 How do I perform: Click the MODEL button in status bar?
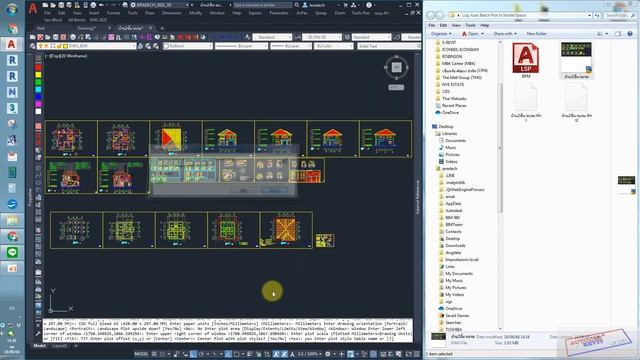coord(141,354)
